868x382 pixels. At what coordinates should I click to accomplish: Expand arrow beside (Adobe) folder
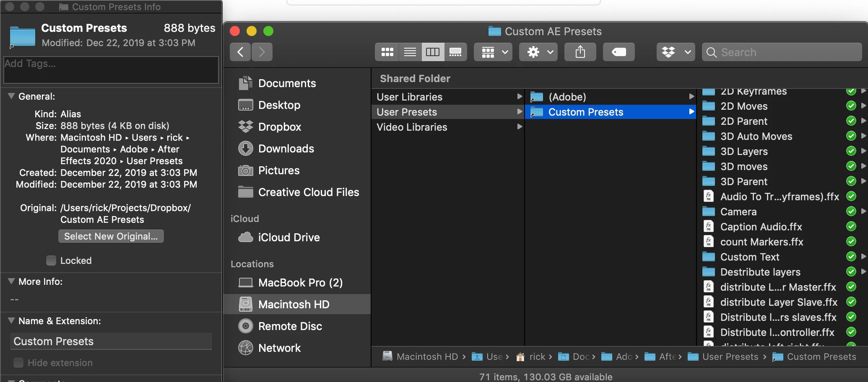click(691, 96)
